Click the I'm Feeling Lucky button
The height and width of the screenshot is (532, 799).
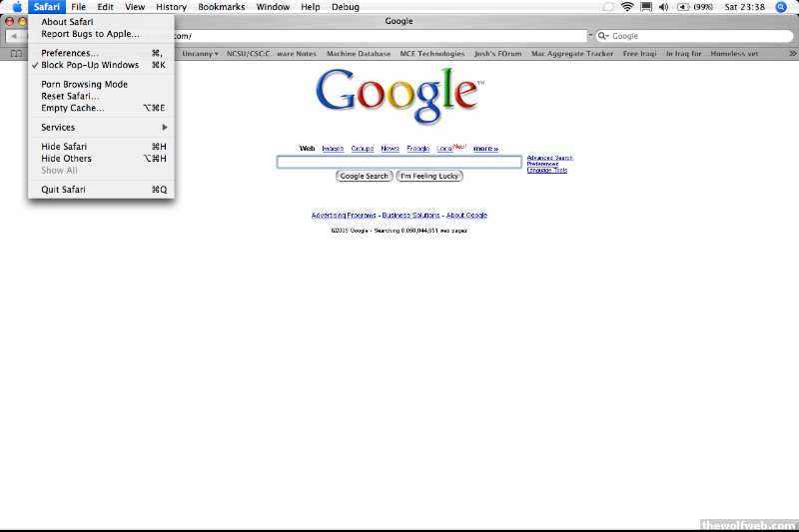(429, 176)
